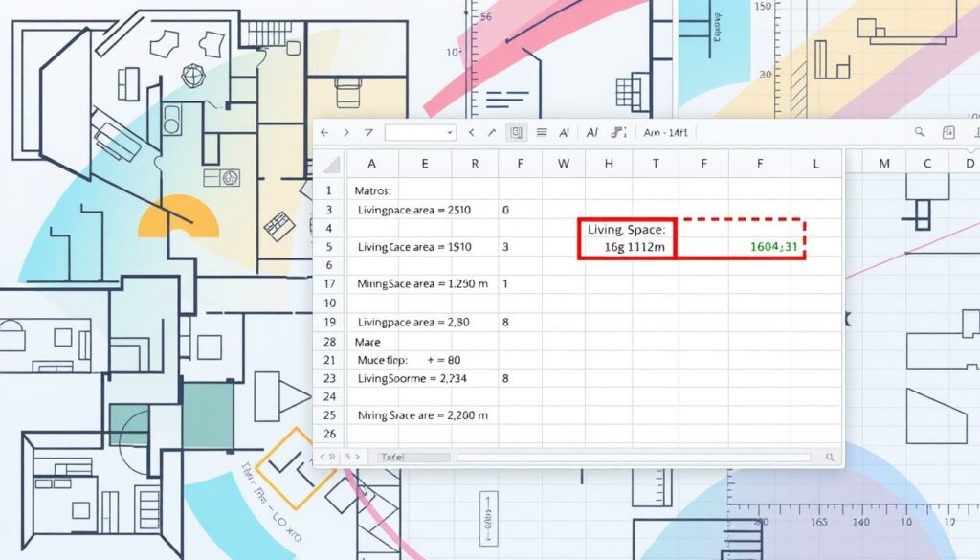Click the forward arrow in spreadsheet toolbar
The image size is (980, 560).
point(346,132)
